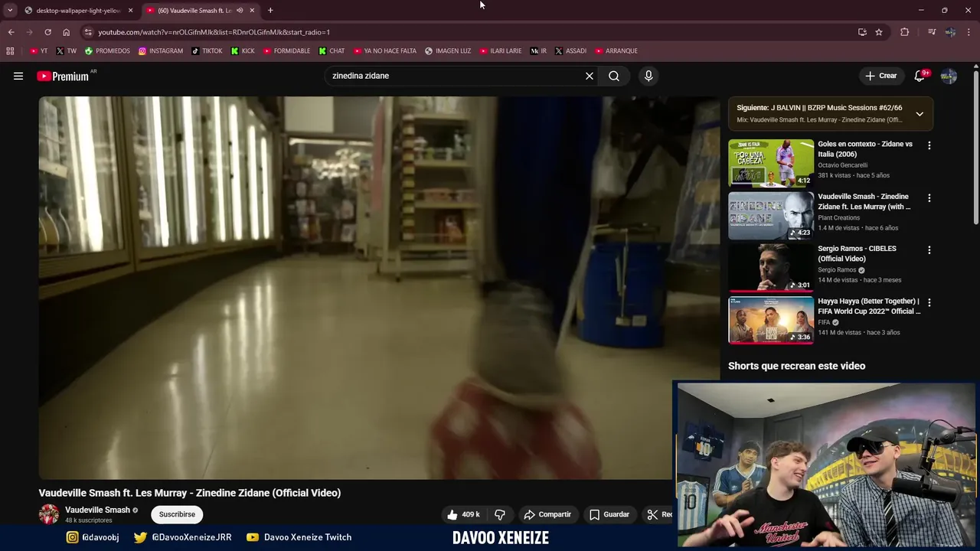Install app icon in the address bar
980x551 pixels.
(862, 32)
